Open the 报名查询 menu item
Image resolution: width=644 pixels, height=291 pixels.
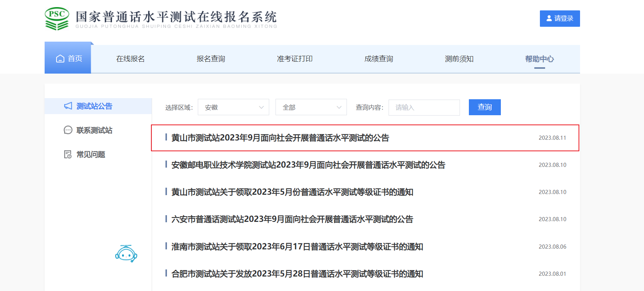click(x=211, y=59)
